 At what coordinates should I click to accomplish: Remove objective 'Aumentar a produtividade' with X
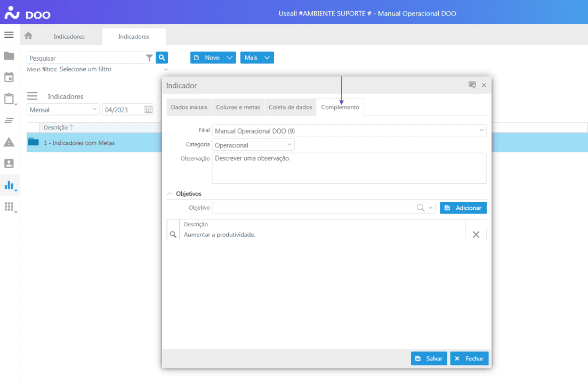476,234
